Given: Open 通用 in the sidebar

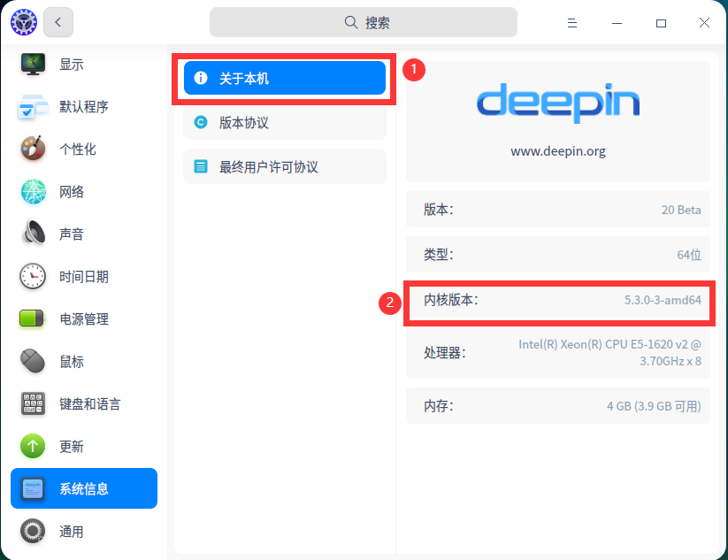Looking at the screenshot, I should (84, 531).
